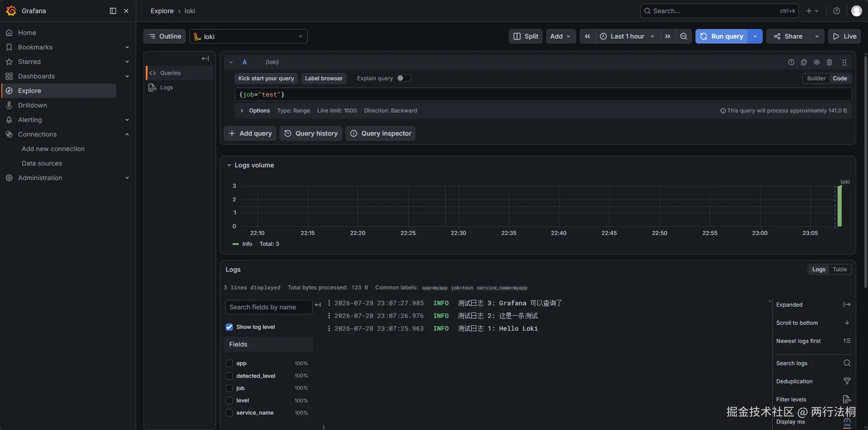Close the navigation sidebar
Viewport: 868px width, 430px height.
click(x=126, y=11)
